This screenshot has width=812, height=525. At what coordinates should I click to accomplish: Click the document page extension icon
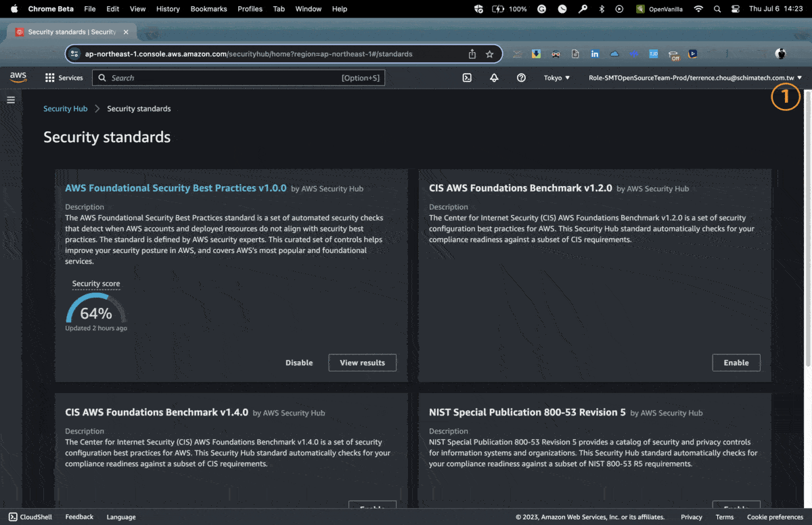coord(575,53)
